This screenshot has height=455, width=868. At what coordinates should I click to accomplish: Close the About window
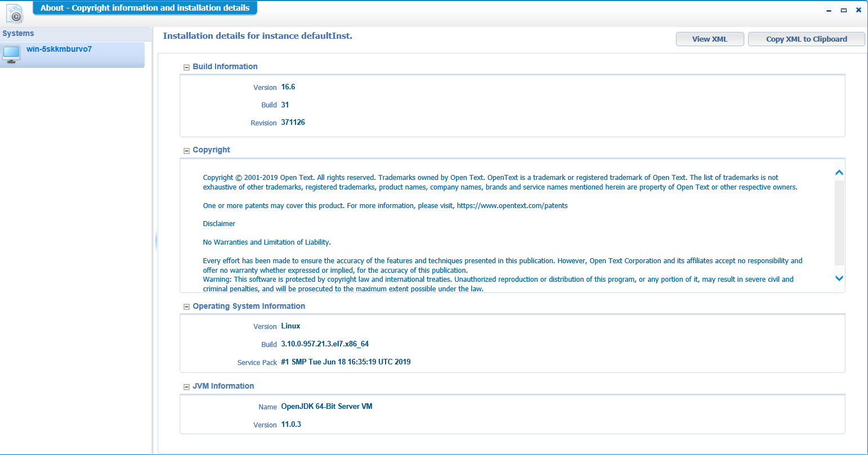pos(858,10)
